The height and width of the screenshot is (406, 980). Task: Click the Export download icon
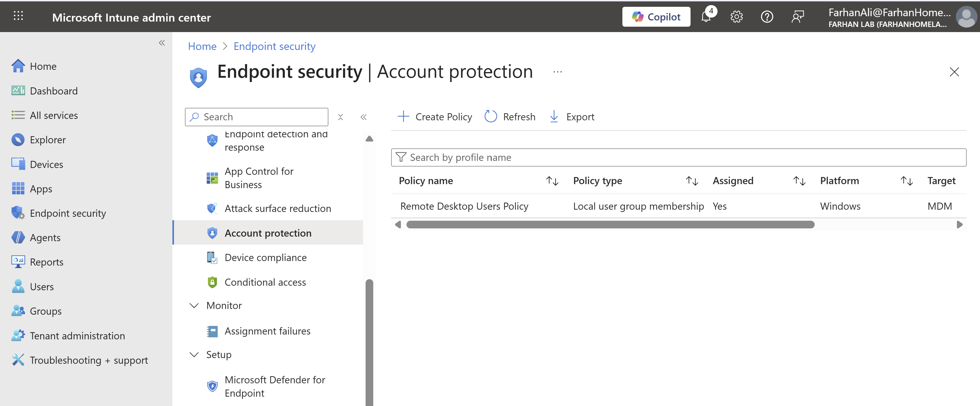[x=554, y=116]
